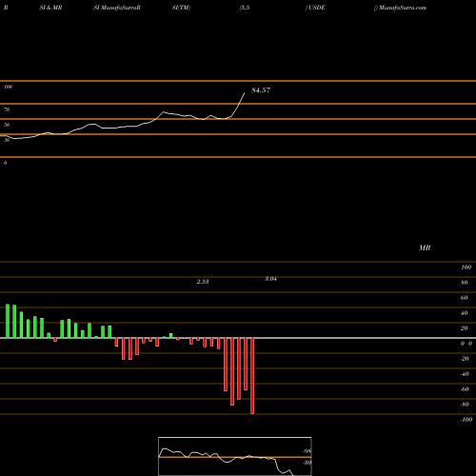Click the MR indicator title label
Image resolution: width=476 pixels, height=476 pixels.
[425, 248]
